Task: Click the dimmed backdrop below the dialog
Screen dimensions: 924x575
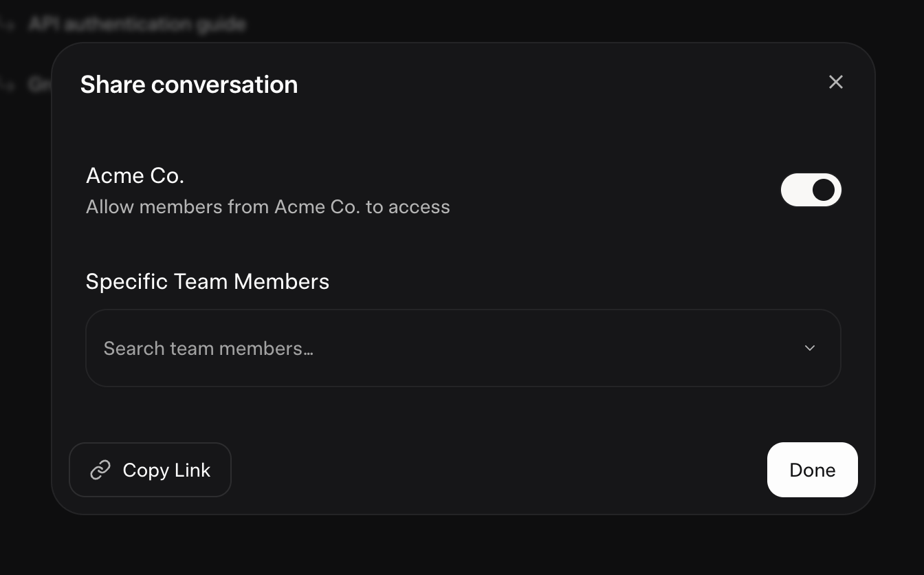Action: tap(462, 547)
